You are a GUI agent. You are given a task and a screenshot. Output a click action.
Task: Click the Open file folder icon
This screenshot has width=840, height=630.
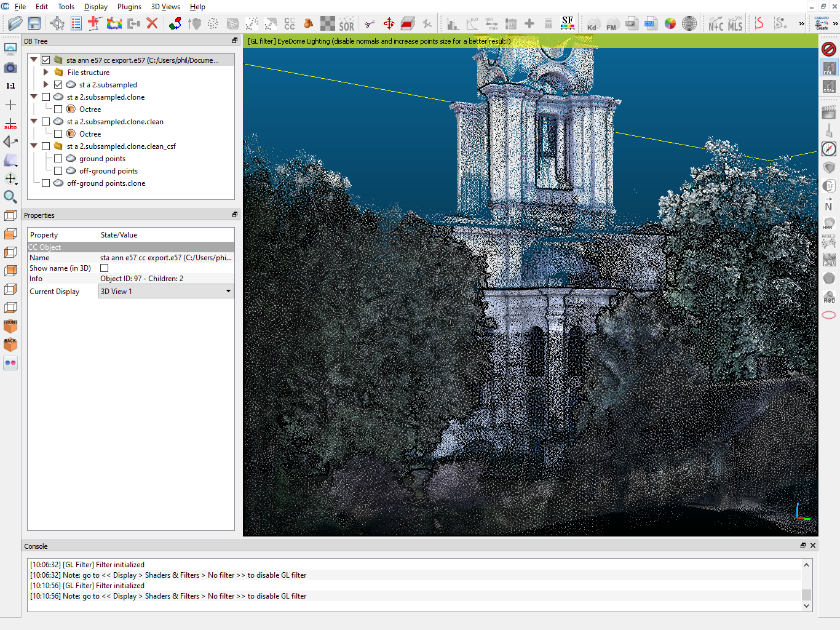pyautogui.click(x=15, y=24)
